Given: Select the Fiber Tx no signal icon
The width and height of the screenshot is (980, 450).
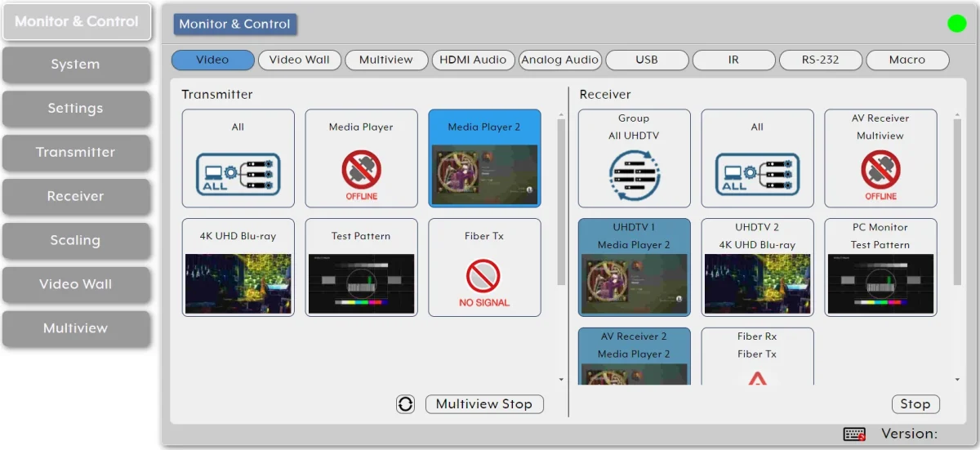Looking at the screenshot, I should pos(484,281).
